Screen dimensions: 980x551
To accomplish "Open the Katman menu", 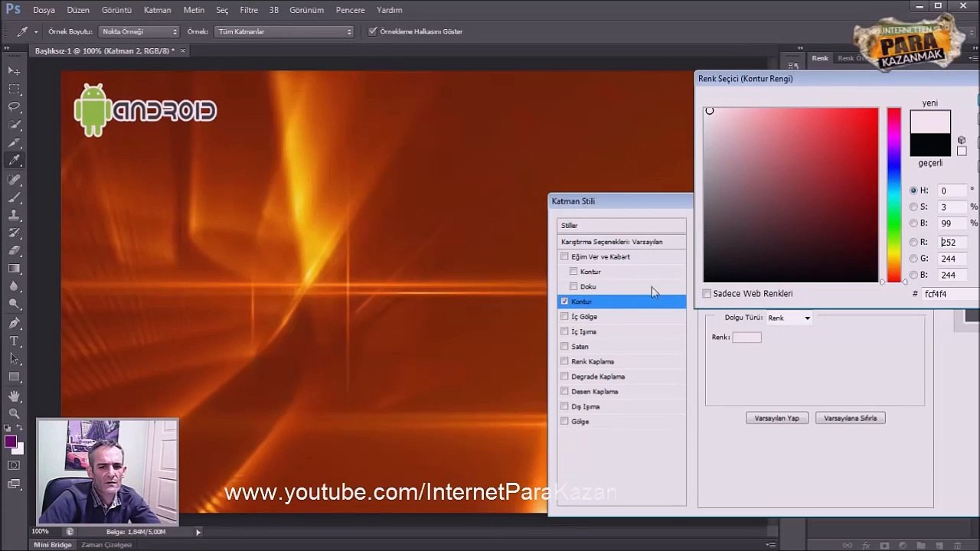I will 157,10.
